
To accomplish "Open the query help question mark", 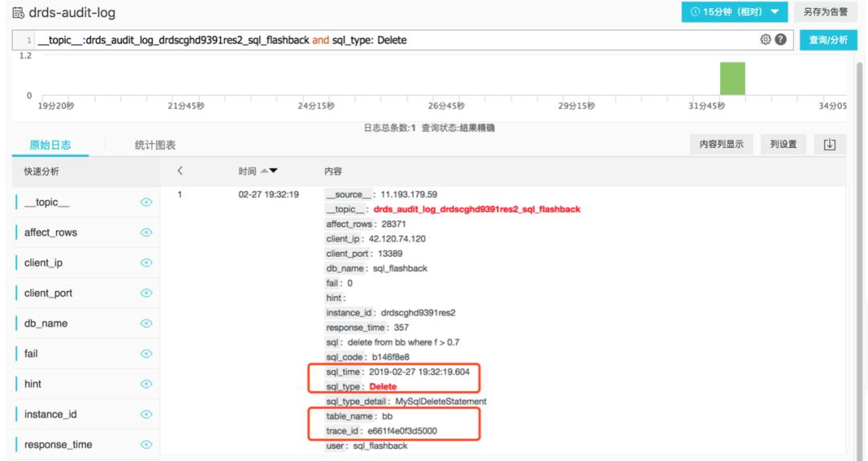I will [780, 39].
